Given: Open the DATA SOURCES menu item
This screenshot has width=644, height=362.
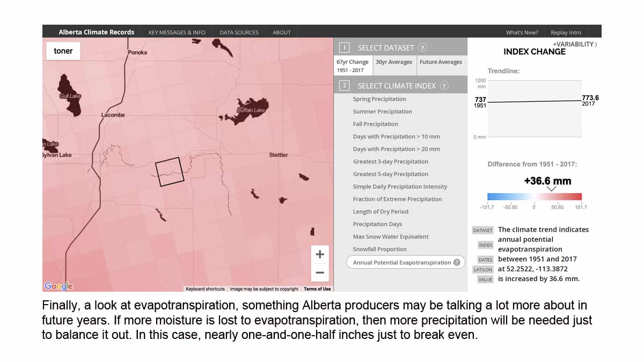Looking at the screenshot, I should (x=239, y=32).
